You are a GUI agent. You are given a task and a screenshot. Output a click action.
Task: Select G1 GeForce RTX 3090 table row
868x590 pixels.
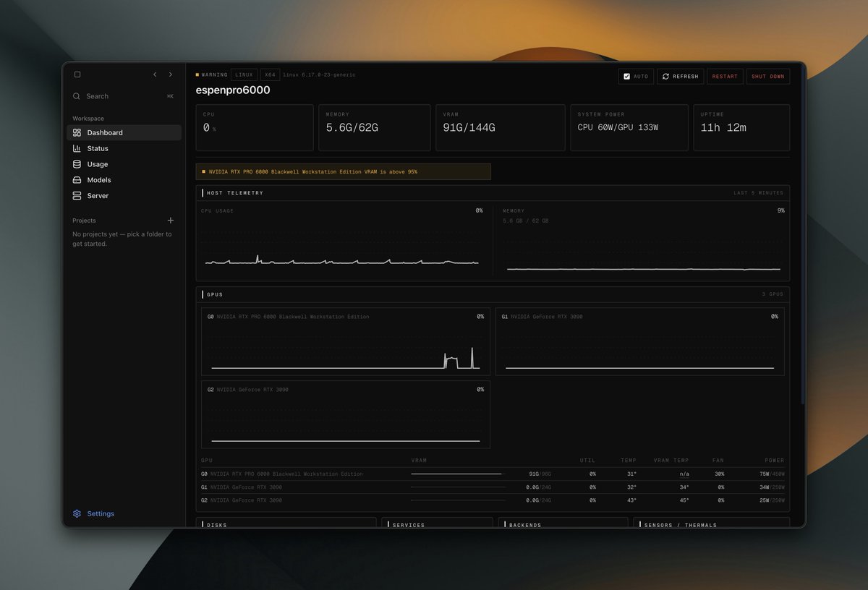(493, 487)
